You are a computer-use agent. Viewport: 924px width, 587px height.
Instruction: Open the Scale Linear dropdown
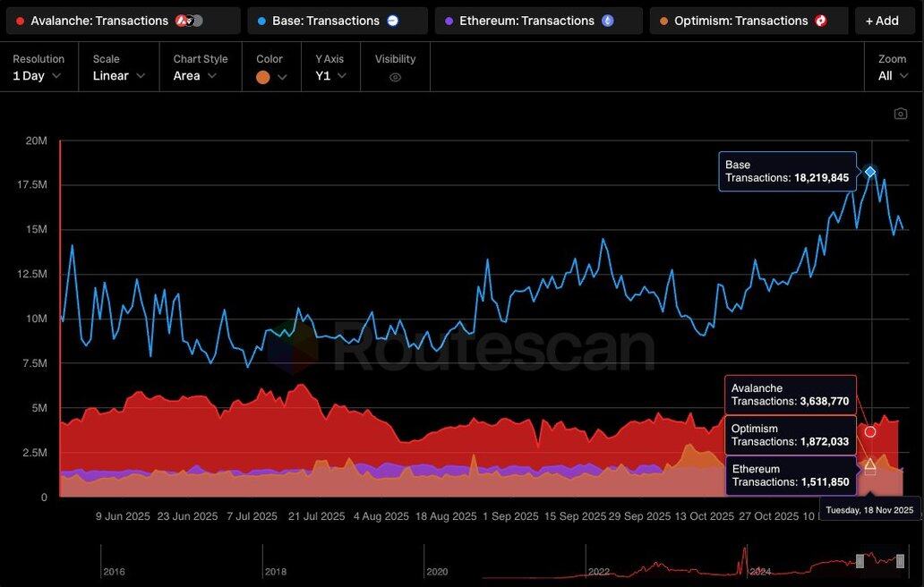pyautogui.click(x=119, y=76)
